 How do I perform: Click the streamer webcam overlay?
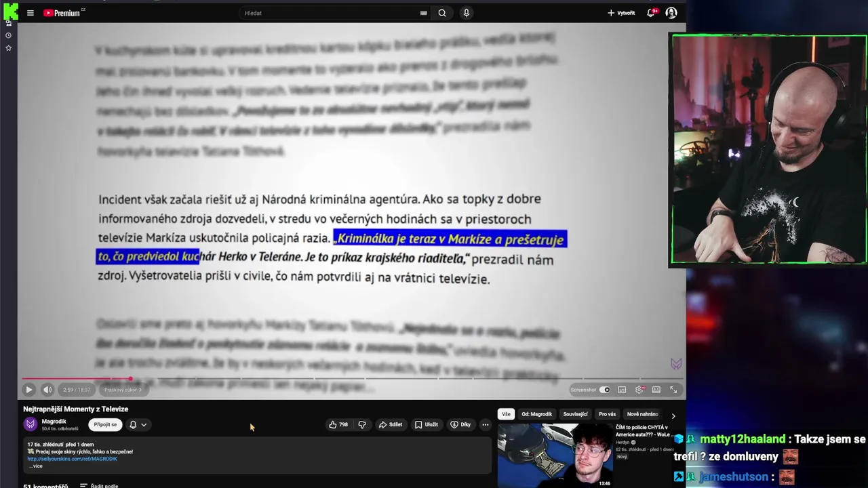pos(768,149)
